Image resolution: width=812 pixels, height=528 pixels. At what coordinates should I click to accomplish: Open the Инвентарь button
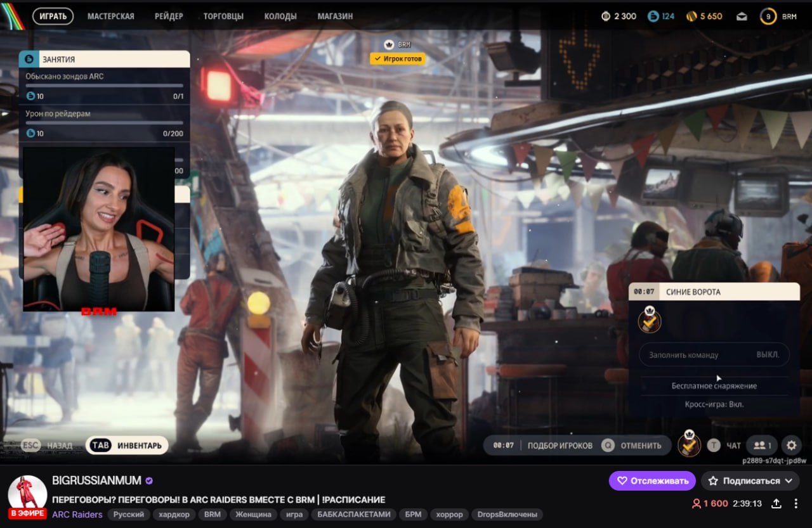tap(127, 446)
